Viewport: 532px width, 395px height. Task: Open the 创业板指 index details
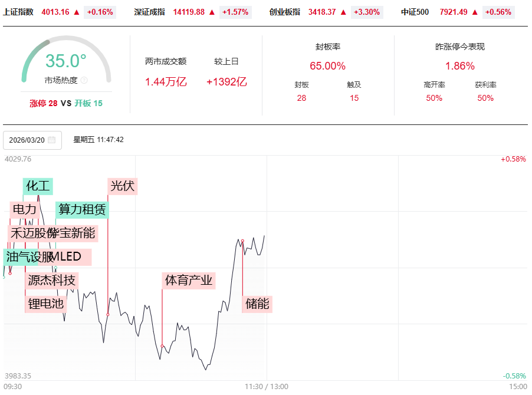pos(285,12)
